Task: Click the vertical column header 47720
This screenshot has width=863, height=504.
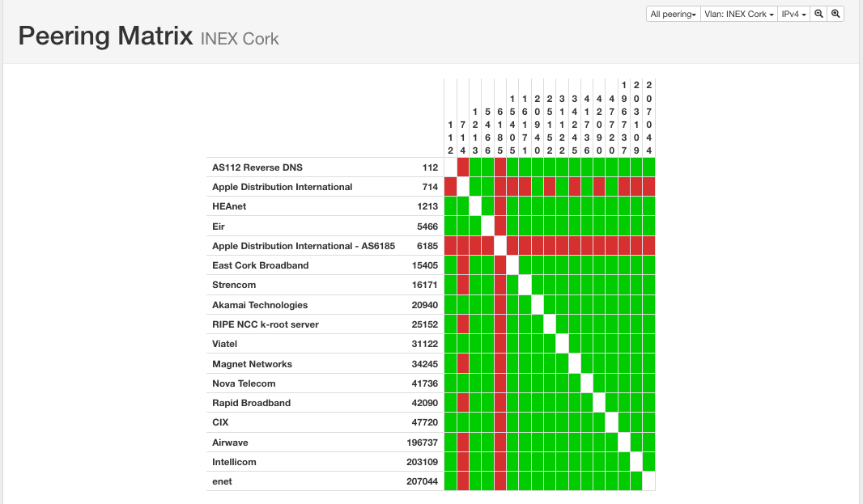Action: tap(611, 125)
